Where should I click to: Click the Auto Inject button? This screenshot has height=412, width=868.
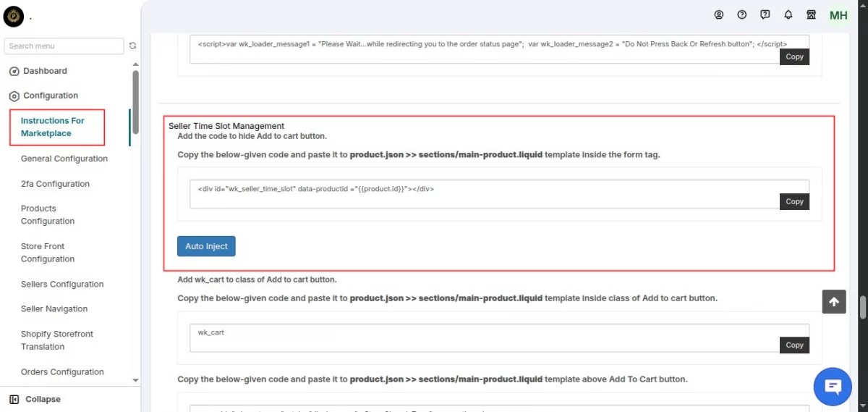[x=206, y=246]
